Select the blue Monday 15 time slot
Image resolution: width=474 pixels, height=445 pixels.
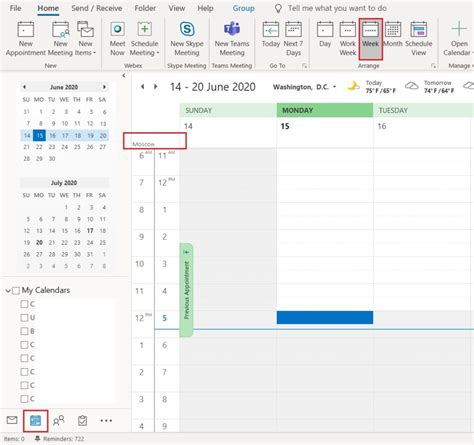point(325,317)
